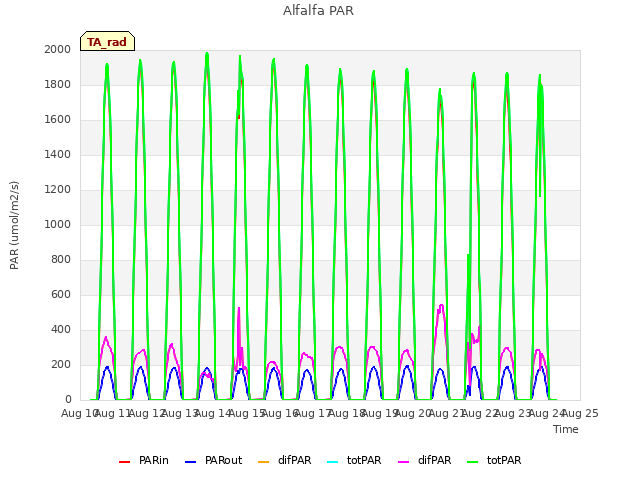Image resolution: width=640 pixels, height=480 pixels.
Task: Toggle the cyan totPAR legend entry
Action: [x=354, y=460]
